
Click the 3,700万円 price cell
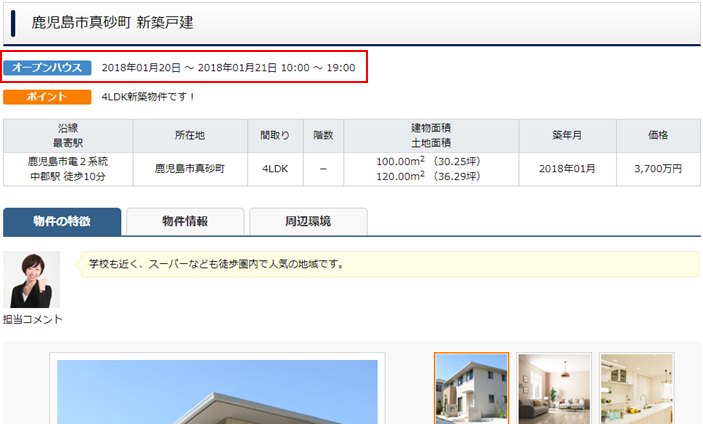click(x=657, y=169)
